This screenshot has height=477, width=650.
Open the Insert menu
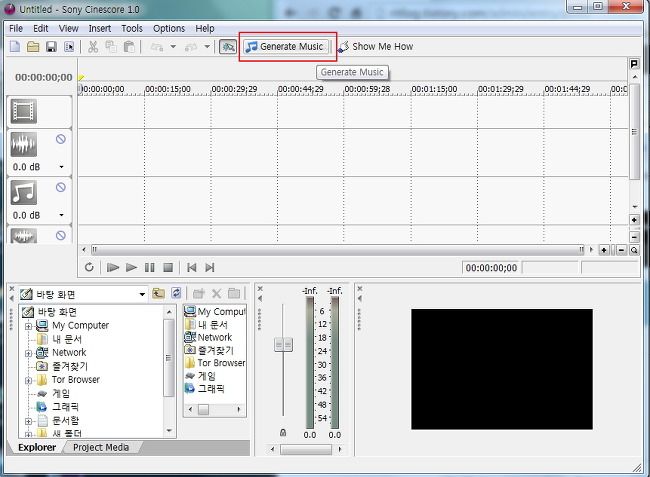tap(99, 28)
